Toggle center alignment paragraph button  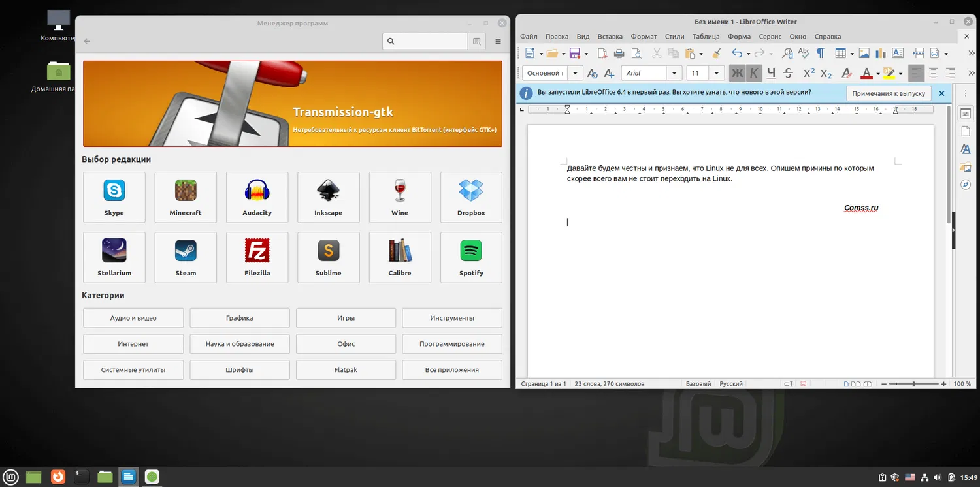point(934,73)
